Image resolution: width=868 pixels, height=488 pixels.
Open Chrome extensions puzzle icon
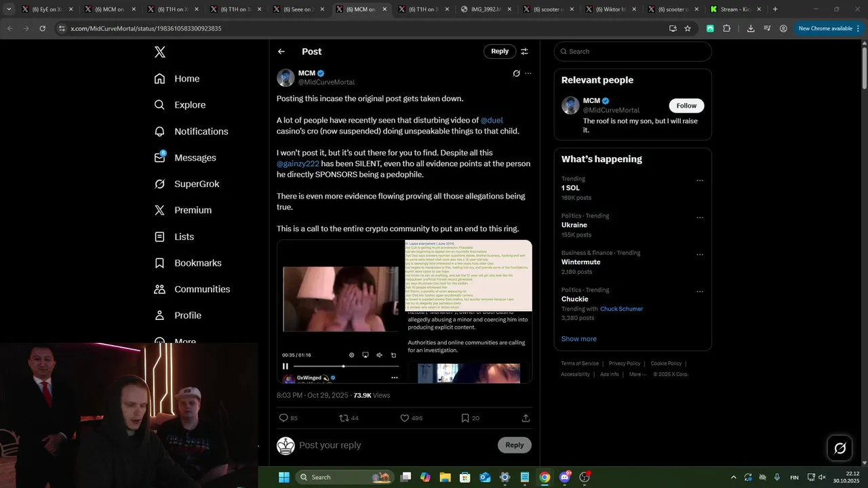pyautogui.click(x=727, y=28)
